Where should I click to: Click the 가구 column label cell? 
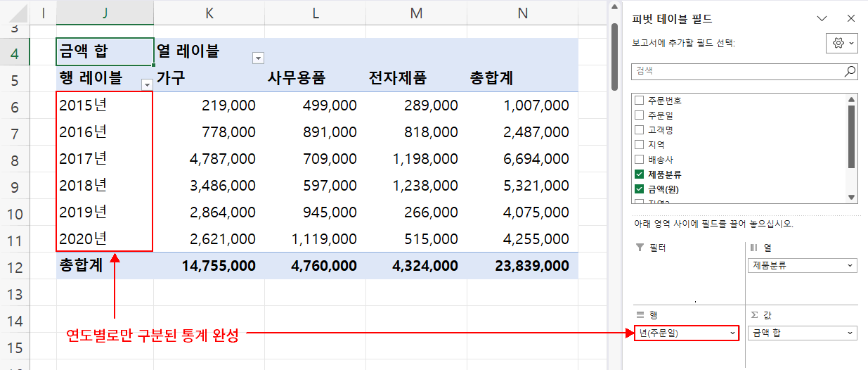pyautogui.click(x=209, y=78)
